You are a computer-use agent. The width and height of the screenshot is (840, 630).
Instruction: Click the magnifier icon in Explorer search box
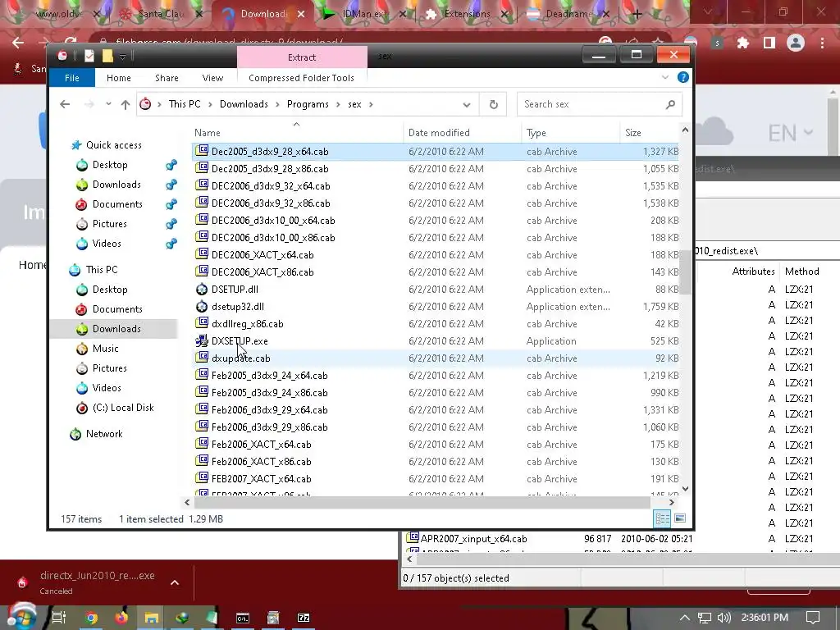[x=670, y=104]
